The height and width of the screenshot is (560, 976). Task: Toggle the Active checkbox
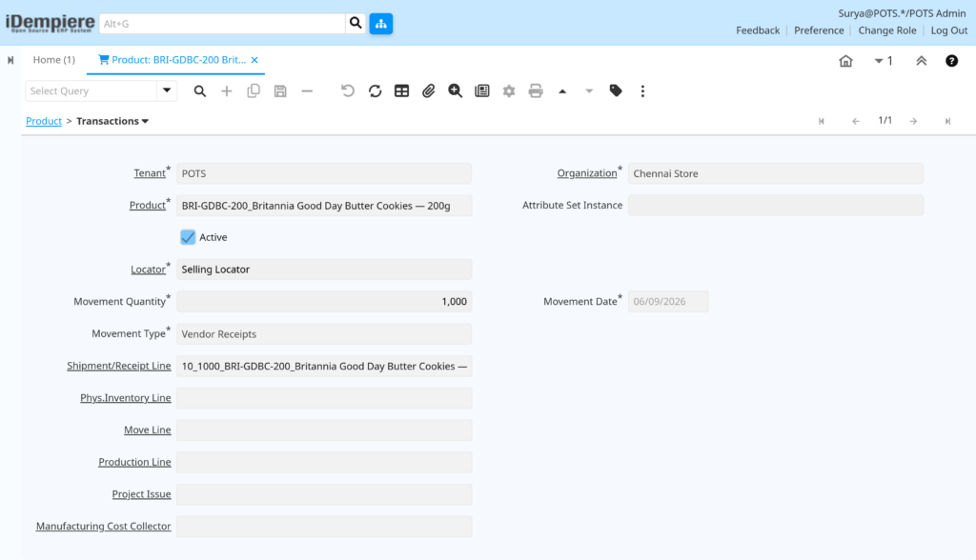tap(188, 237)
